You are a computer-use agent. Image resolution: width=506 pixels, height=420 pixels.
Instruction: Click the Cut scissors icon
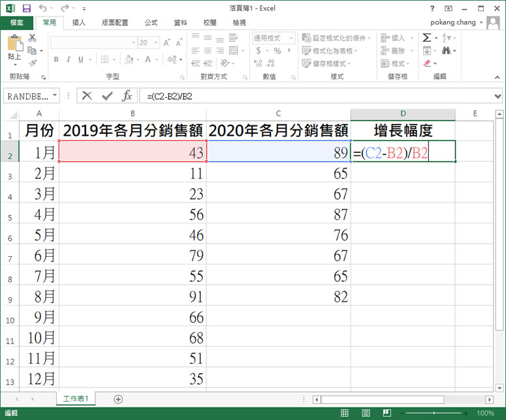pos(32,38)
